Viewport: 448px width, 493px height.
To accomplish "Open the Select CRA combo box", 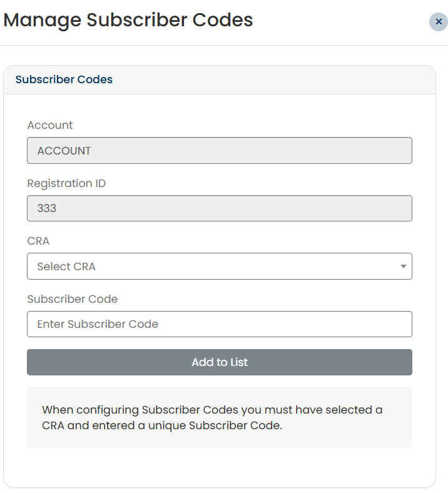I will coord(219,267).
